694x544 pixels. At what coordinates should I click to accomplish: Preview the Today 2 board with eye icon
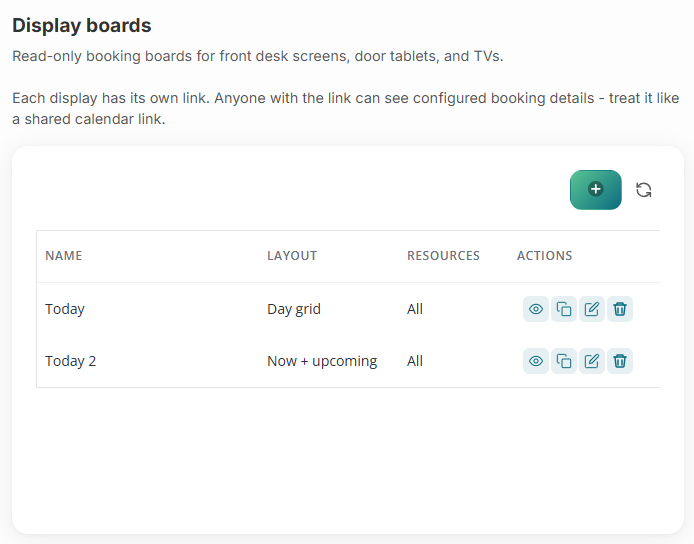click(x=536, y=361)
